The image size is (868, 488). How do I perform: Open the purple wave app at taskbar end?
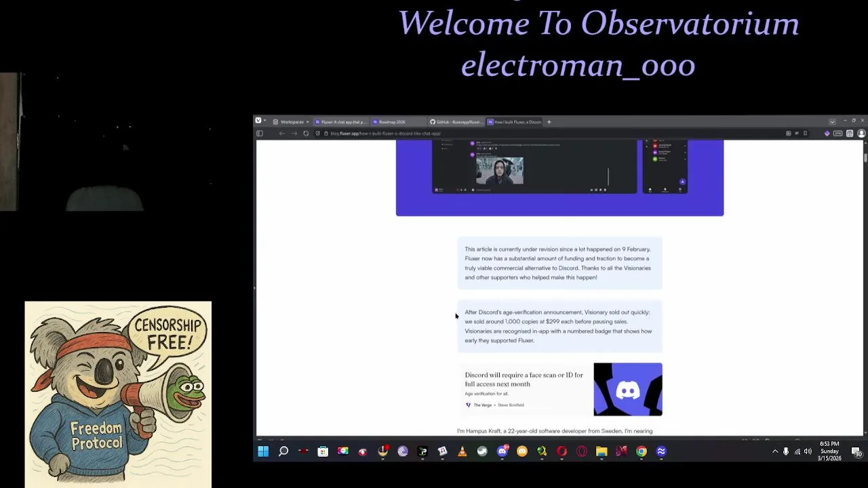tap(661, 451)
